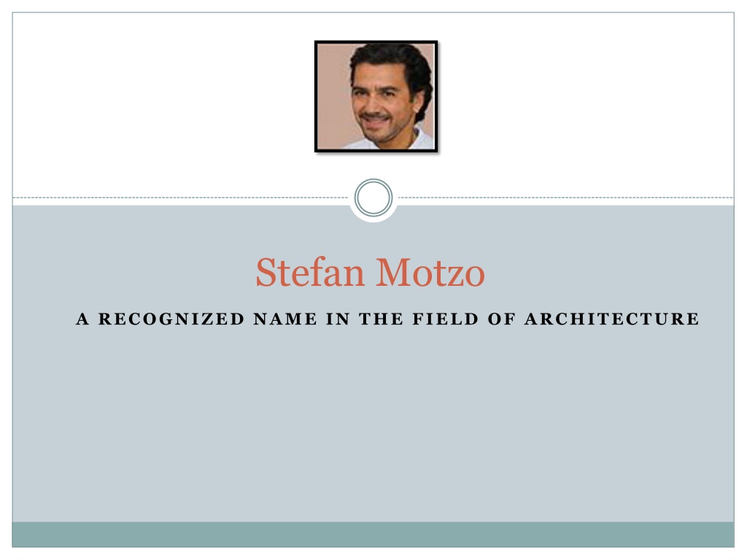Image resolution: width=747 pixels, height=560 pixels.
Task: Click the dashed divider line left of the circle
Action: click(x=180, y=197)
